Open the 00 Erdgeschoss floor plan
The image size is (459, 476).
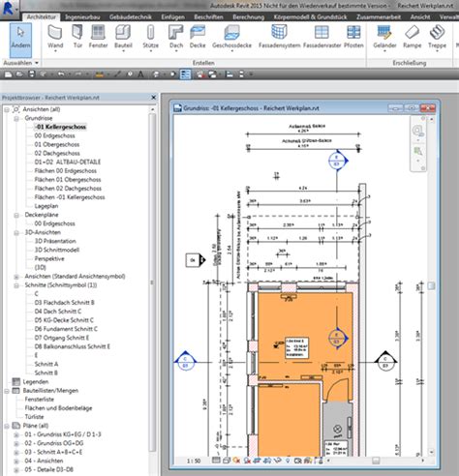(x=54, y=135)
